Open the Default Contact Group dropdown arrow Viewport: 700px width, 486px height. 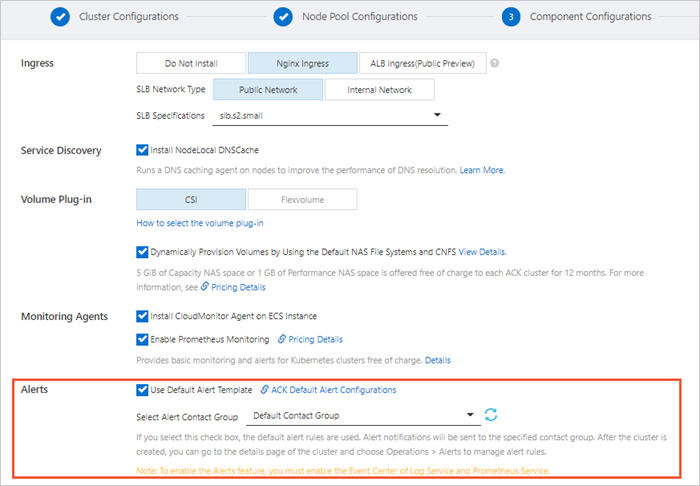click(470, 415)
